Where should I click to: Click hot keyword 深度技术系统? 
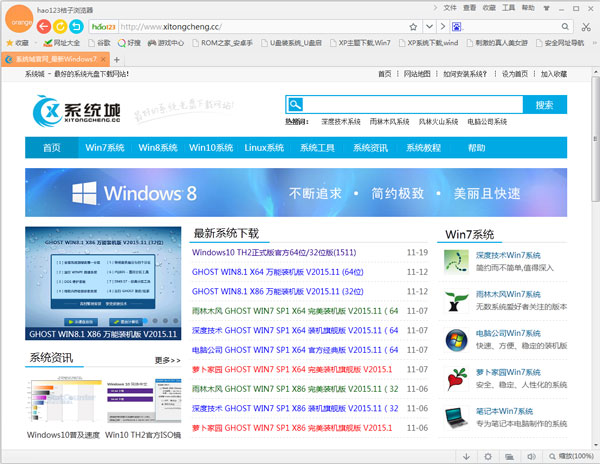pyautogui.click(x=341, y=122)
